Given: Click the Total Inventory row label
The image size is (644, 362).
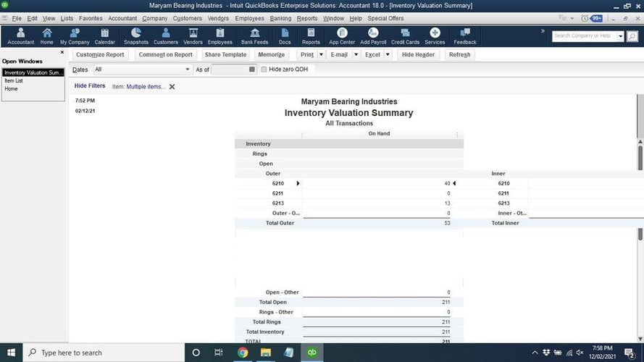Looking at the screenshot, I should [265, 332].
